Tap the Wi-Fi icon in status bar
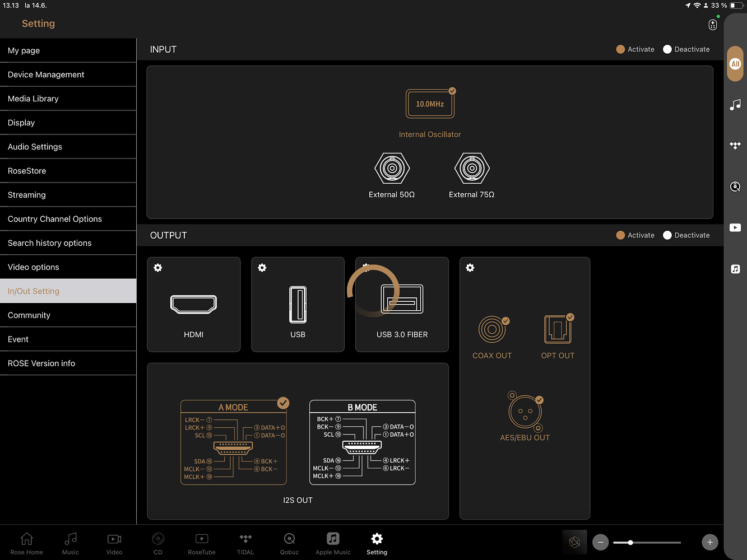Viewport: 747px width, 560px height. pos(697,6)
